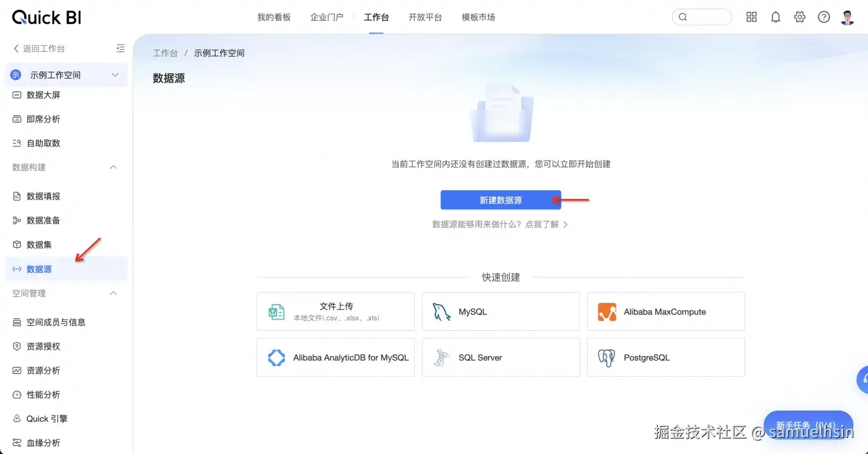Viewport: 868px width, 454px height.
Task: Click the 文件上传 spreadsheet icon
Action: coord(276,312)
